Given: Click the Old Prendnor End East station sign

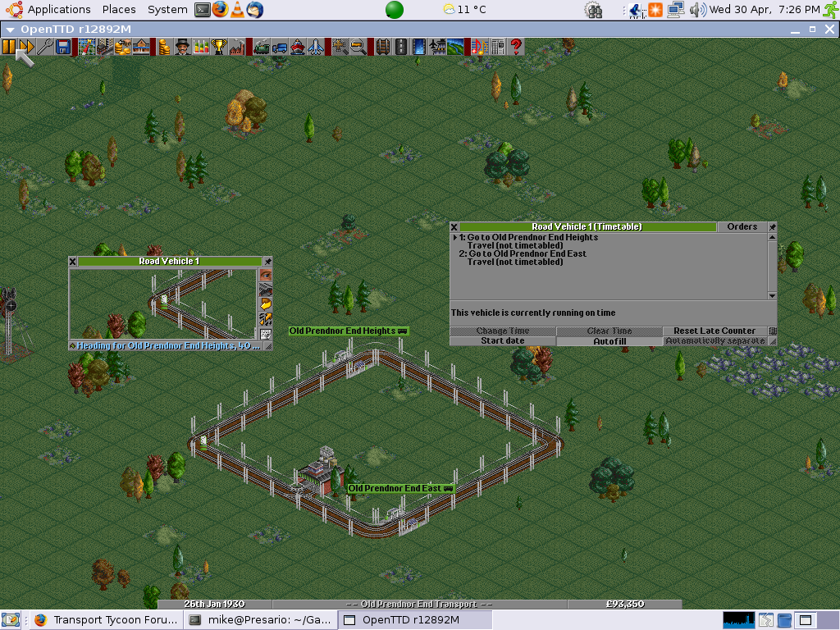Looking at the screenshot, I should [401, 489].
